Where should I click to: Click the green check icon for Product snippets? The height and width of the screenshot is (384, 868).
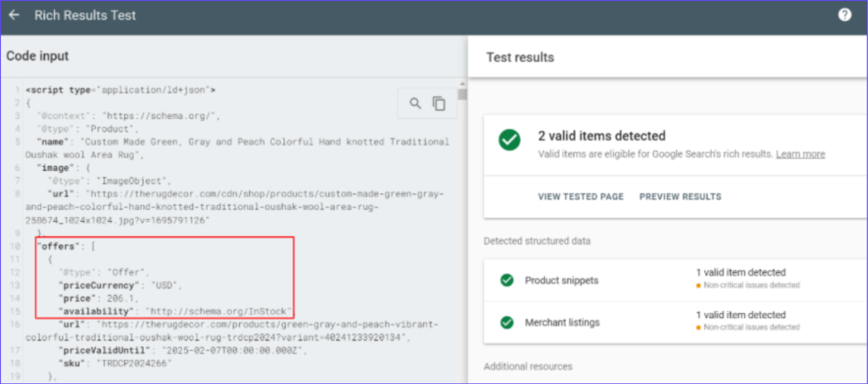pyautogui.click(x=507, y=279)
